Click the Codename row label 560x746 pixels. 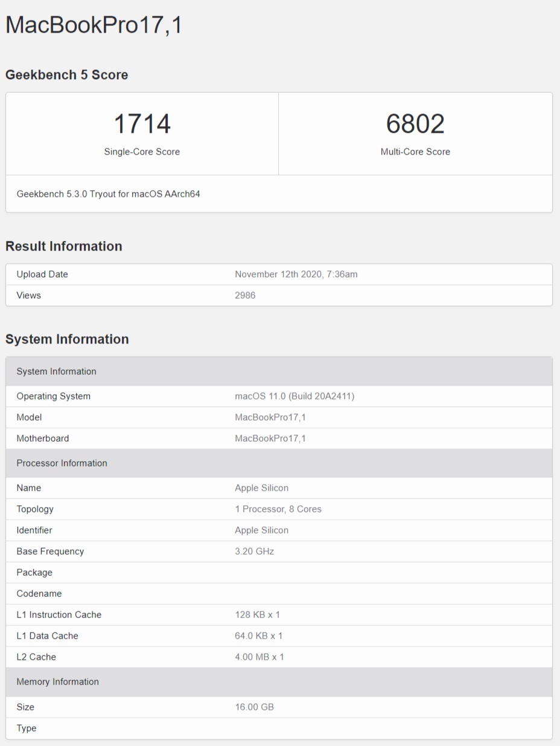pos(39,593)
